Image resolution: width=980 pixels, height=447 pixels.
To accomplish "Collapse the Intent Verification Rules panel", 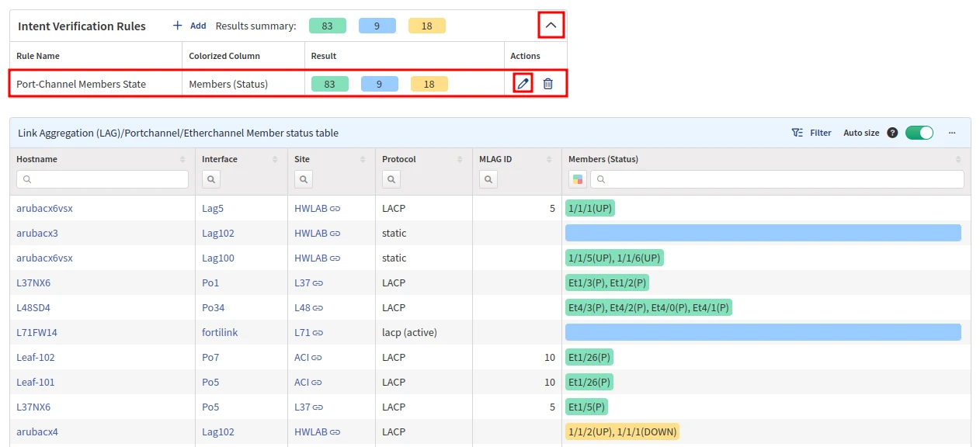I will pos(551,26).
